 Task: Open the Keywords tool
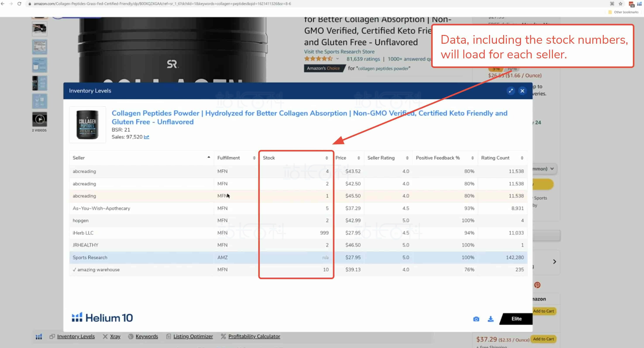click(146, 336)
